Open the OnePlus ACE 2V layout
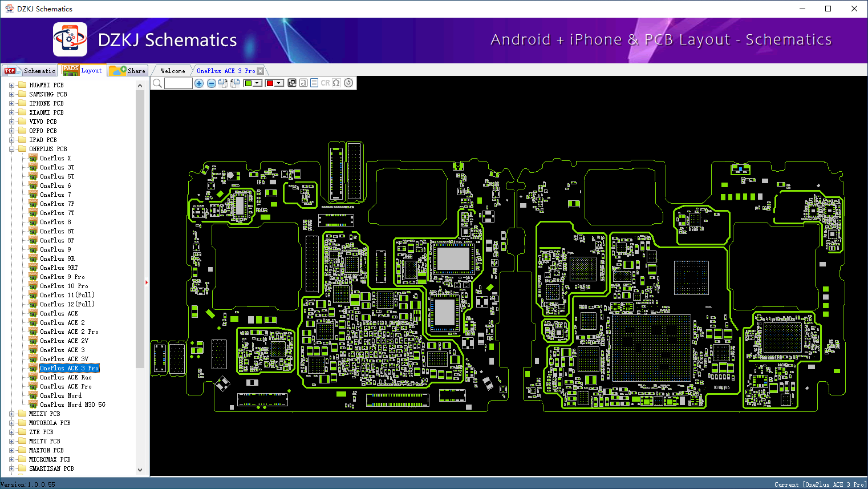 pyautogui.click(x=64, y=341)
